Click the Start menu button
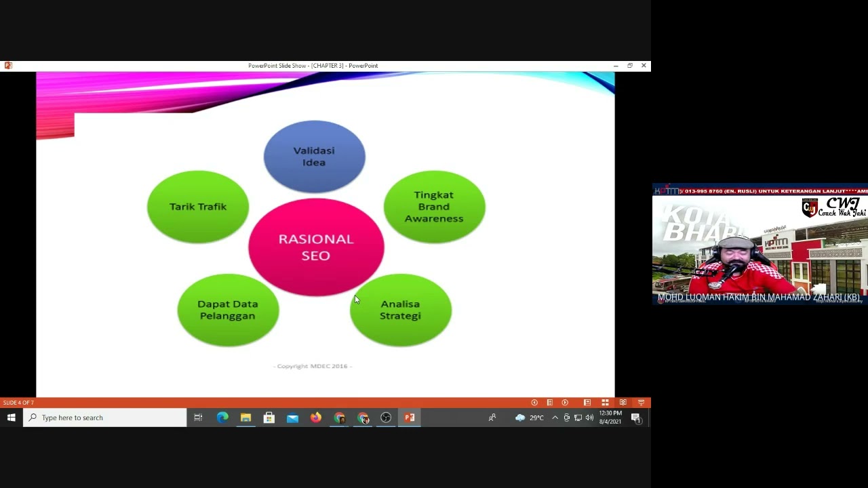868x488 pixels. click(12, 418)
